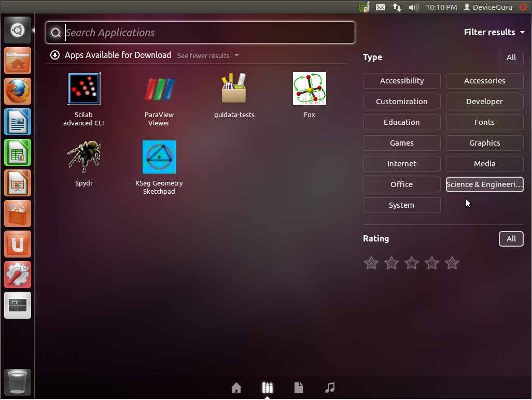Open LibreOffice Calc in the launcher

pos(18,152)
